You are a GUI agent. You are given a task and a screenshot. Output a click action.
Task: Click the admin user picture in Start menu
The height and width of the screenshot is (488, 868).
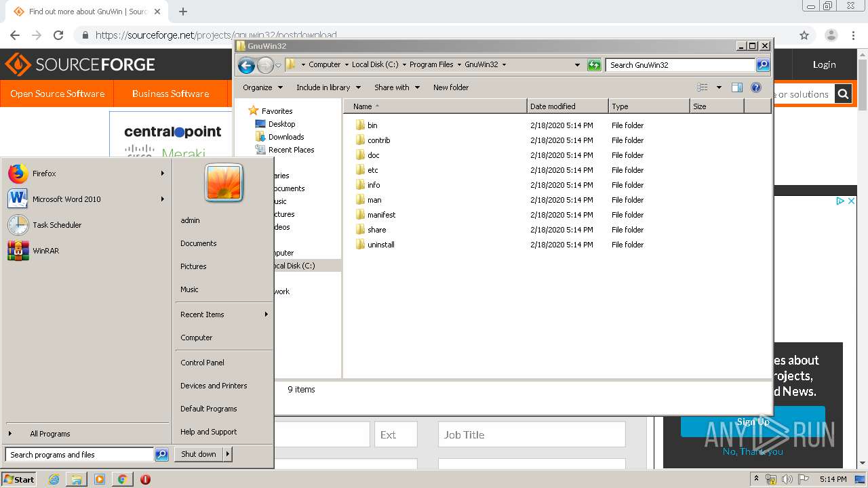[224, 182]
